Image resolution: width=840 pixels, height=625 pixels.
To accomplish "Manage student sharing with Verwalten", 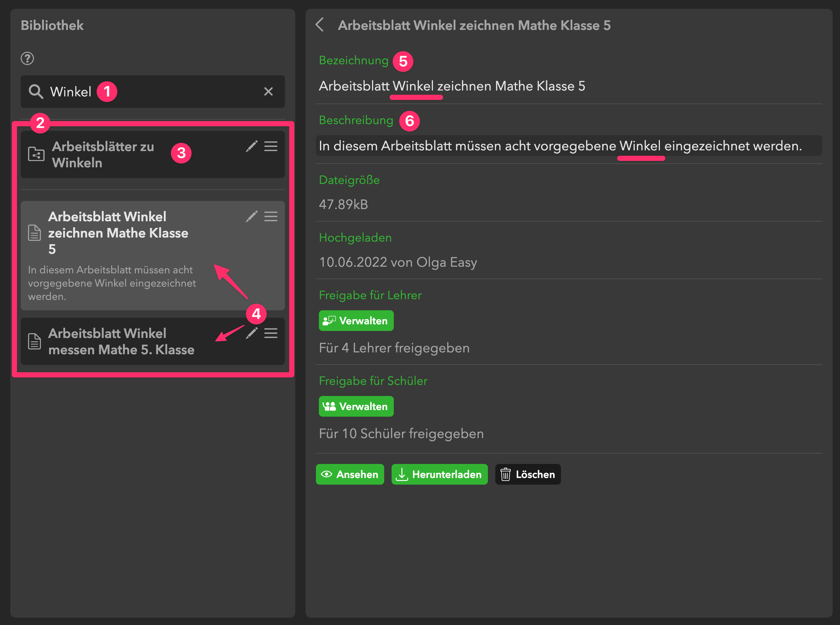I will click(x=356, y=406).
